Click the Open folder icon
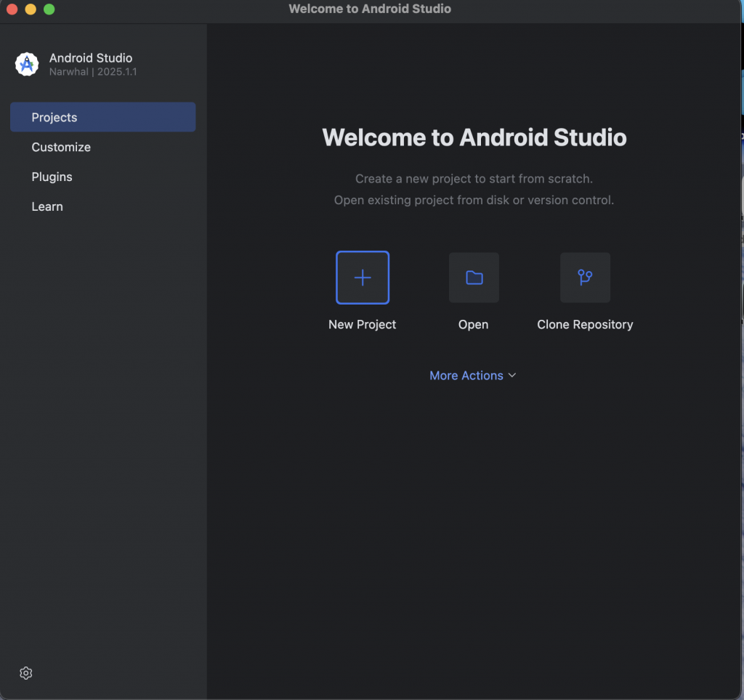This screenshot has height=700, width=744. [474, 278]
